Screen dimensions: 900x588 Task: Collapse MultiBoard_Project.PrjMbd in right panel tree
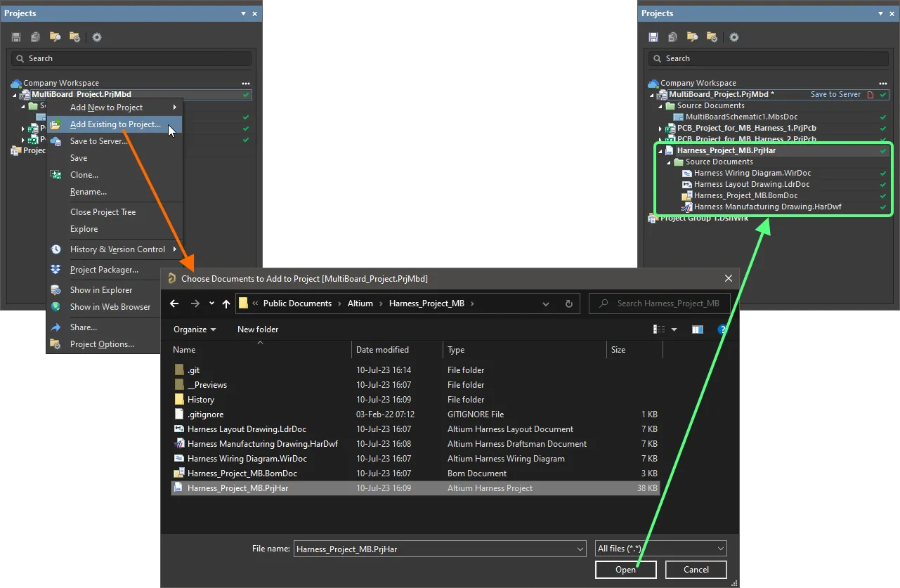tap(651, 95)
